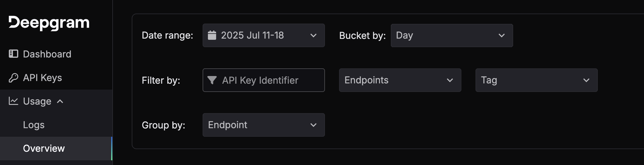The height and width of the screenshot is (165, 644).
Task: Click the funnel filter icon
Action: point(212,80)
